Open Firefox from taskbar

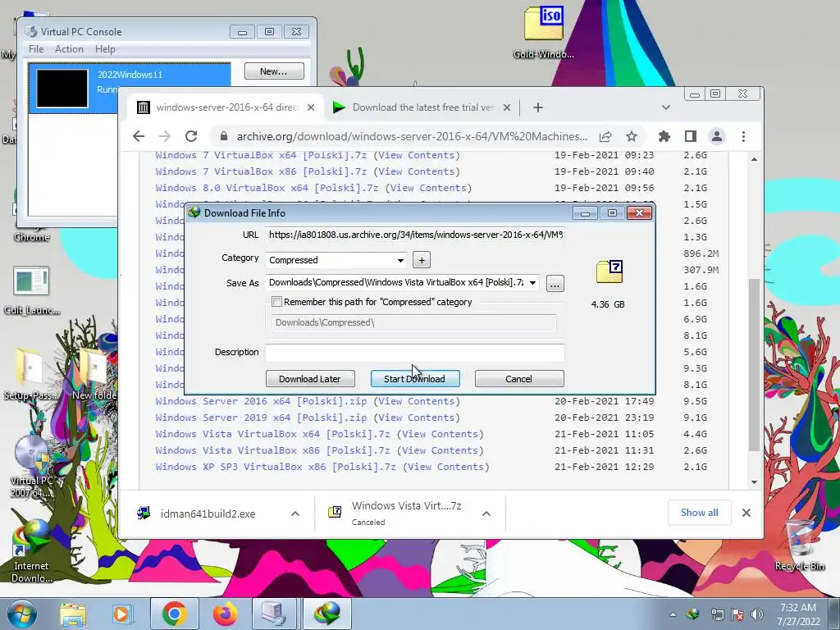[225, 614]
